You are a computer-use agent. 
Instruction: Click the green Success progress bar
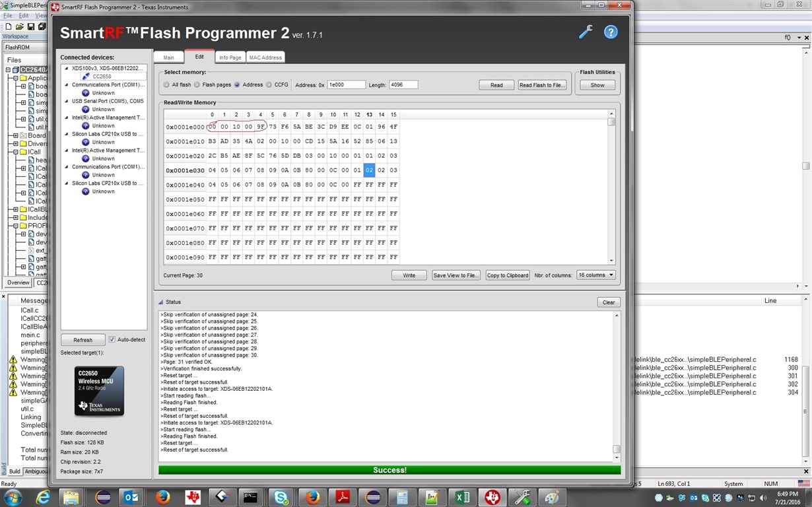389,470
